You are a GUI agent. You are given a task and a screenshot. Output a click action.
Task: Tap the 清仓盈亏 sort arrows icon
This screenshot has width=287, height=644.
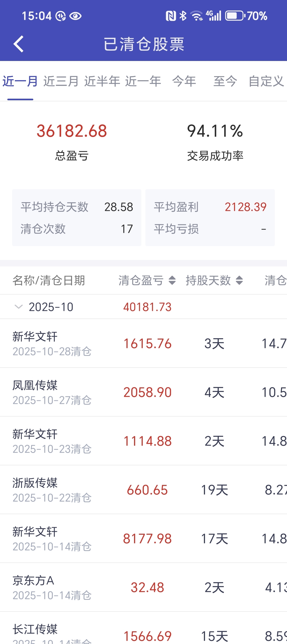[172, 280]
